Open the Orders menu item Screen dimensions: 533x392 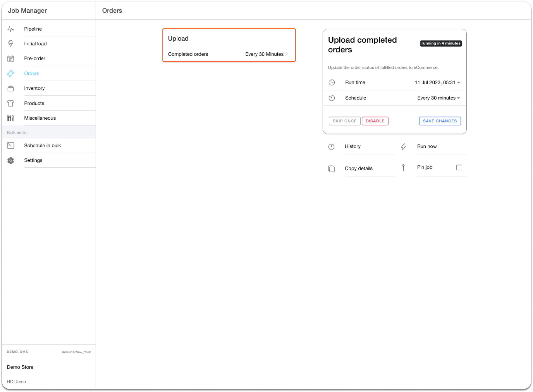[32, 73]
